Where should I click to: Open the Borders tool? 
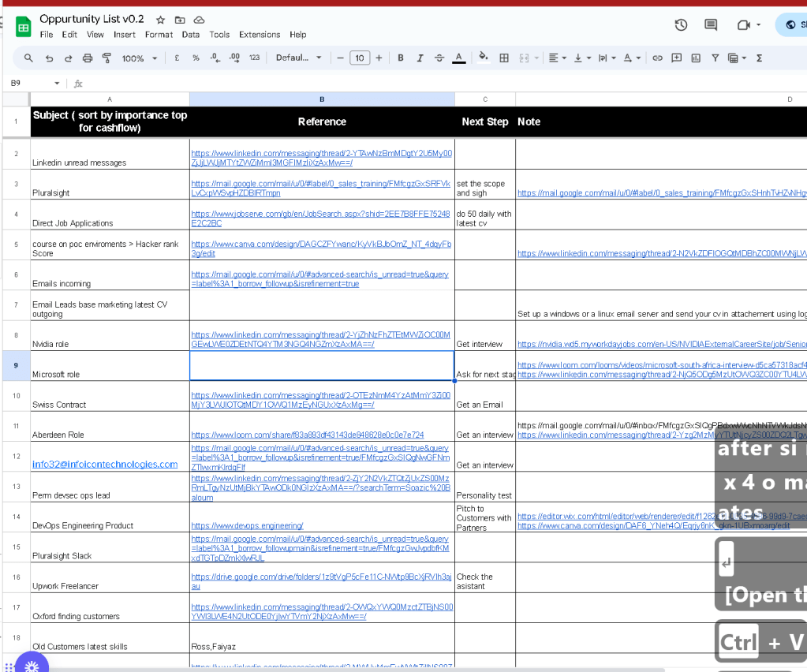[x=504, y=58]
